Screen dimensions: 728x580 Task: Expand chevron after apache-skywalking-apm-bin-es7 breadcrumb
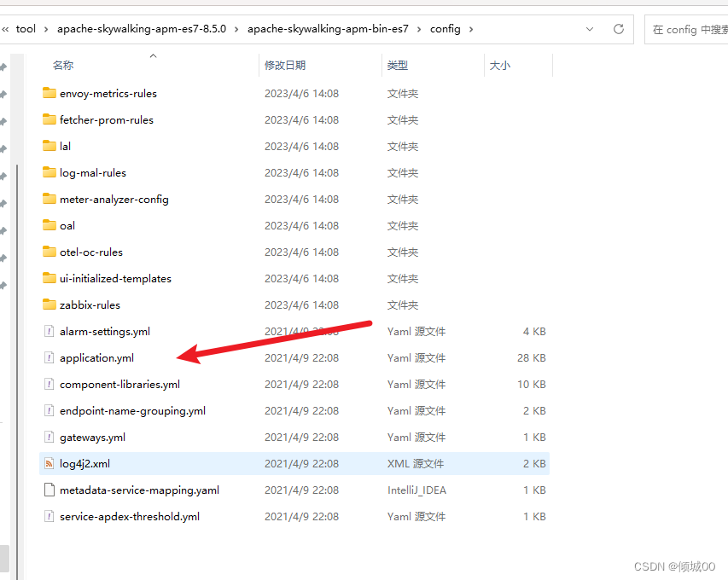coord(419,29)
